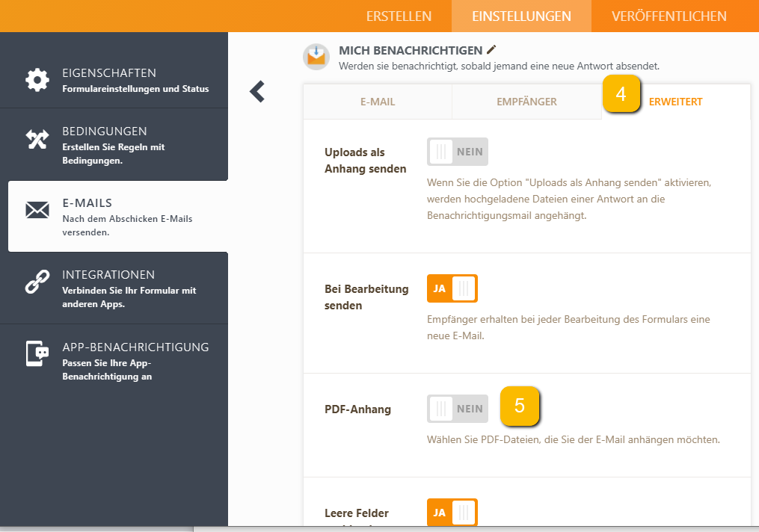This screenshot has height=532, width=759.
Task: Select the Einstellungen tab
Action: click(521, 16)
